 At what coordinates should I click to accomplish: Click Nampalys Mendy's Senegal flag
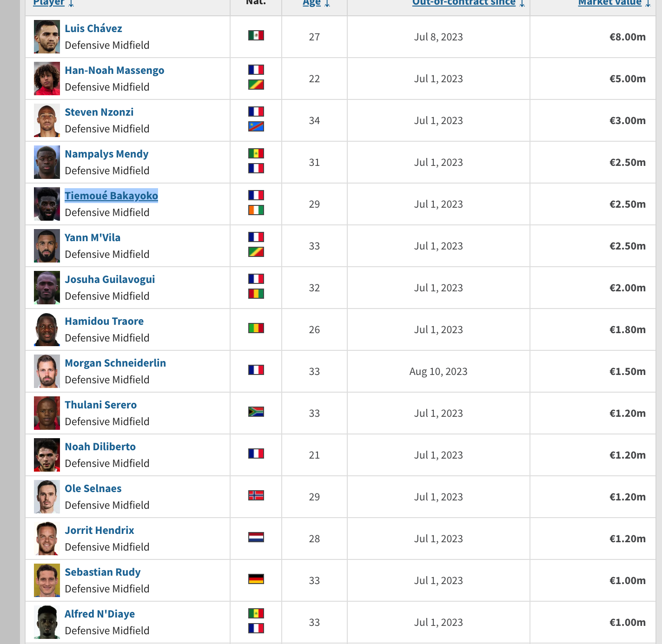pyautogui.click(x=256, y=153)
